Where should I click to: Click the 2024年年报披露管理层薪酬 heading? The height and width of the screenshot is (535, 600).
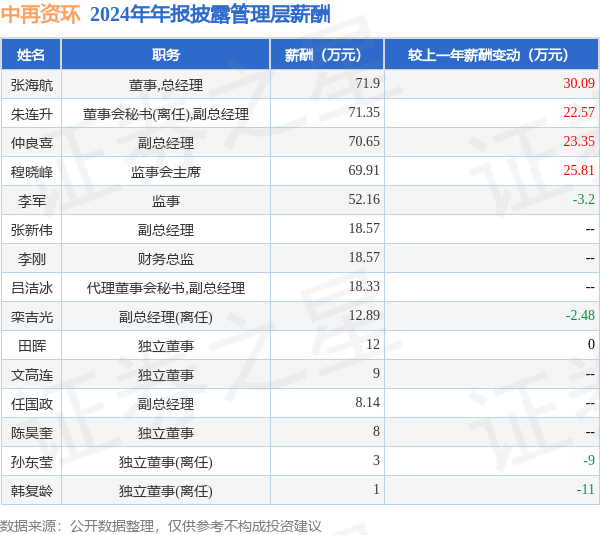pos(210,15)
